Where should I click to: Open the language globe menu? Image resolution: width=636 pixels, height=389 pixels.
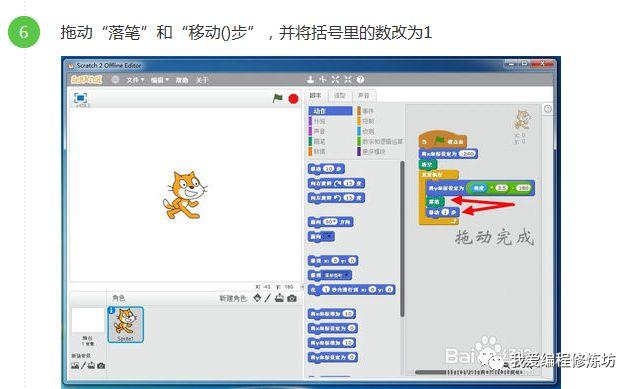pyautogui.click(x=115, y=80)
